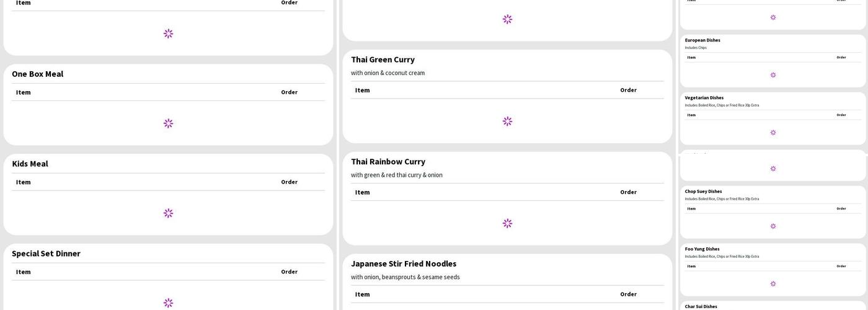Screen dimensions: 868x310
Task: Click the Item column header under One Box Meal
Action: pos(24,92)
